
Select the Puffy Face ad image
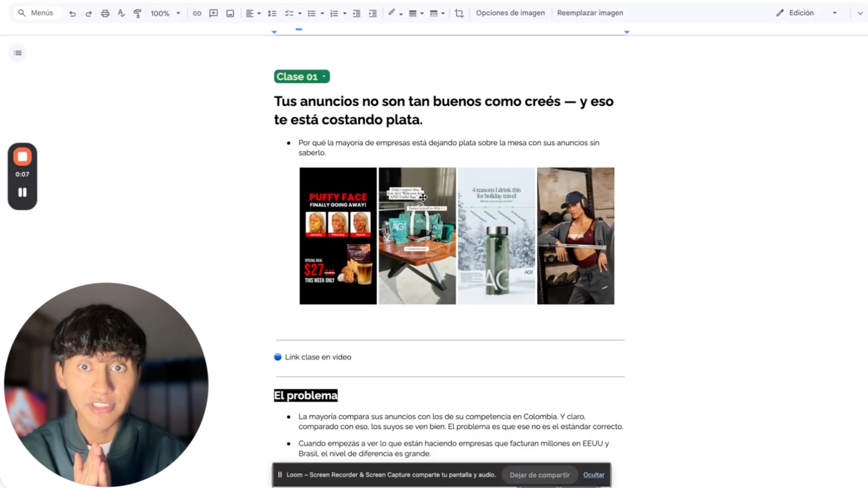(338, 236)
